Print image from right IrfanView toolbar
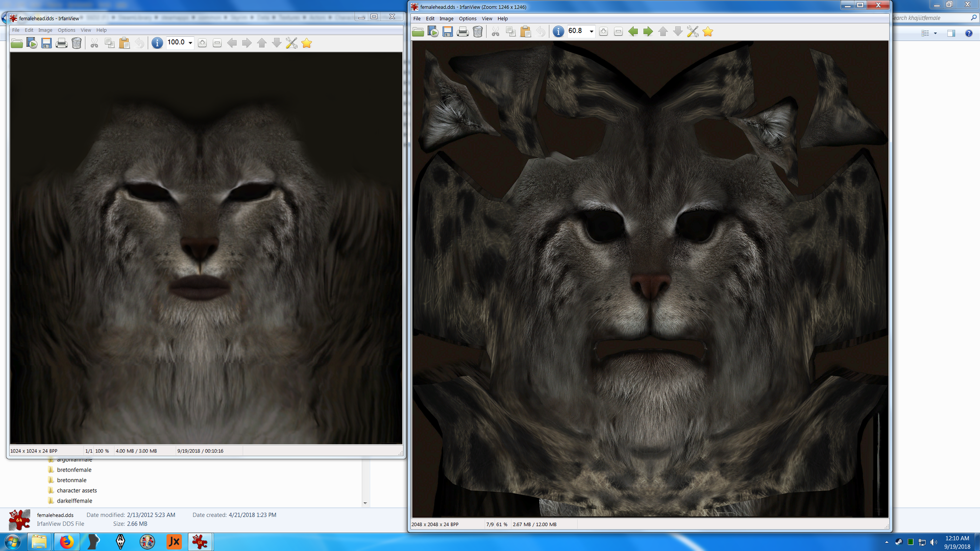The image size is (980, 551). [463, 32]
